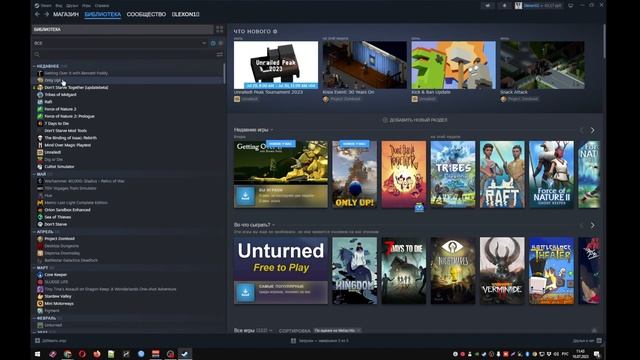Switch library to grid collections view
This screenshot has height=360, width=640.
click(220, 29)
